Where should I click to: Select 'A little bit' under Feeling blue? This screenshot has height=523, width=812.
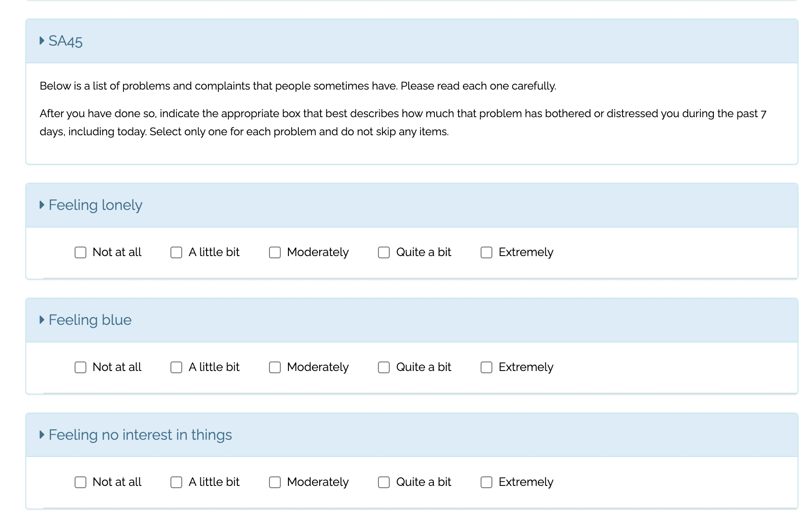point(176,367)
